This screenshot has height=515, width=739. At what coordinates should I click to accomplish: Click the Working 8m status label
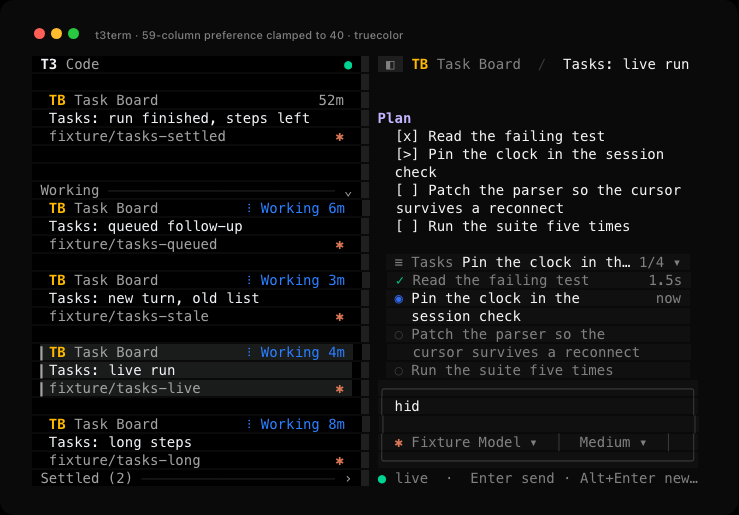coord(303,424)
